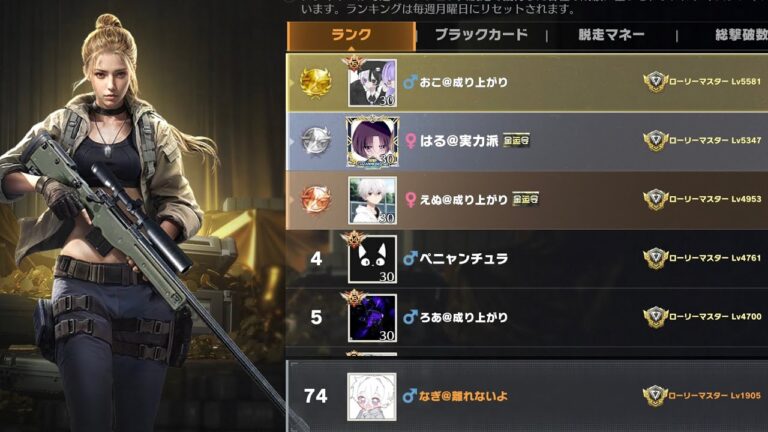Screen dimensions: 768x432
Task: Open avatar of おこ@成り上がり
Action: [372, 83]
